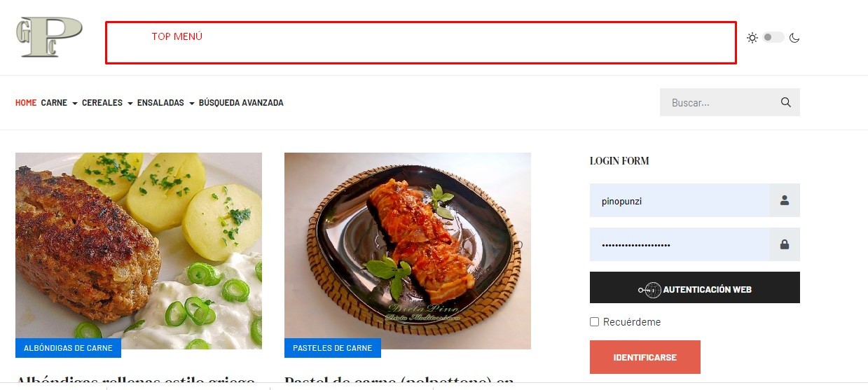Open the Pasteles de Carne category tag
Image resolution: width=868 pixels, height=390 pixels.
(x=333, y=348)
